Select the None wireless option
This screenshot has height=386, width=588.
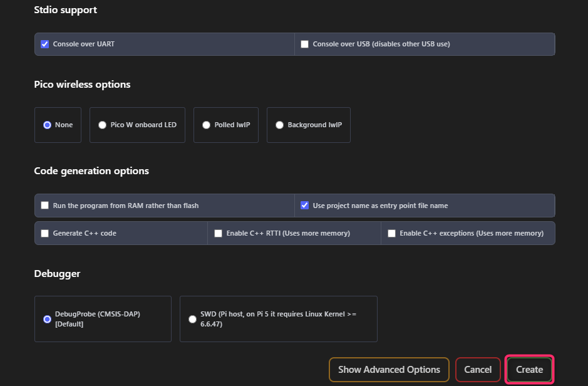[x=47, y=125]
